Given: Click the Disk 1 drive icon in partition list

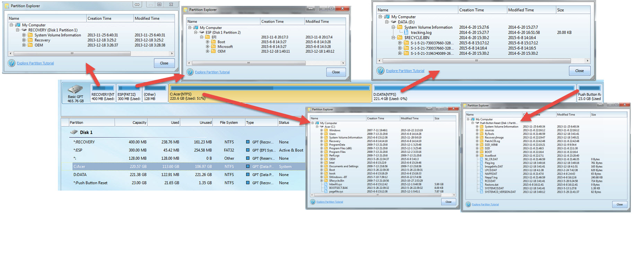Looking at the screenshot, I should [74, 132].
